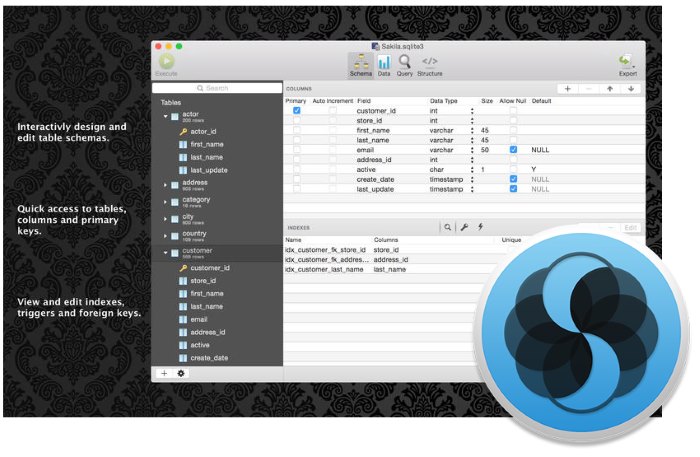The width and height of the screenshot is (700, 457).
Task: Switch to the Structure view
Action: click(x=429, y=66)
